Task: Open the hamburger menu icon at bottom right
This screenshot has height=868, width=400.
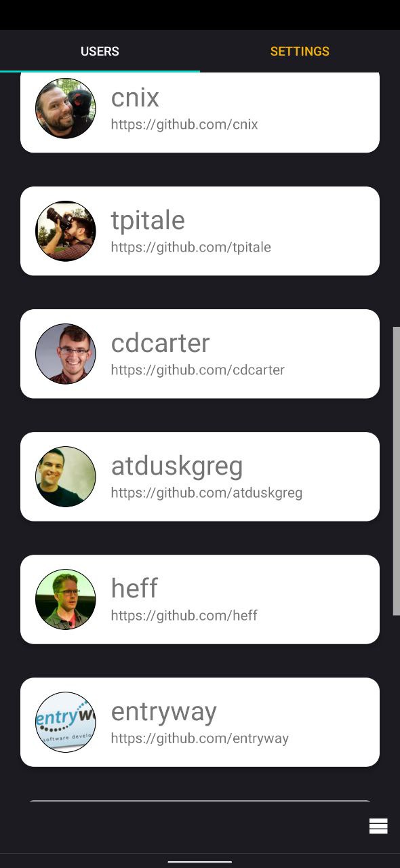Action: pos(378,826)
